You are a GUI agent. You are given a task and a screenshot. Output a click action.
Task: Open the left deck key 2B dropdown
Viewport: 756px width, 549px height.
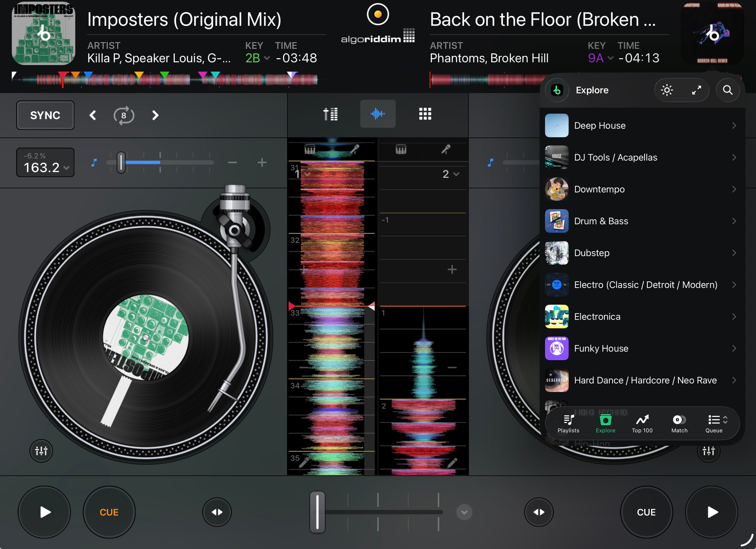(258, 58)
